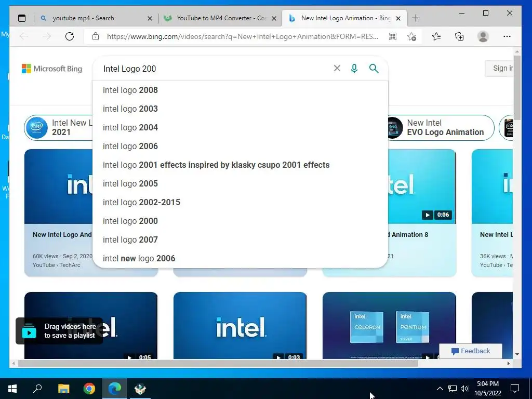Go forward to the next page
Image resolution: width=532 pixels, height=399 pixels.
click(x=47, y=36)
